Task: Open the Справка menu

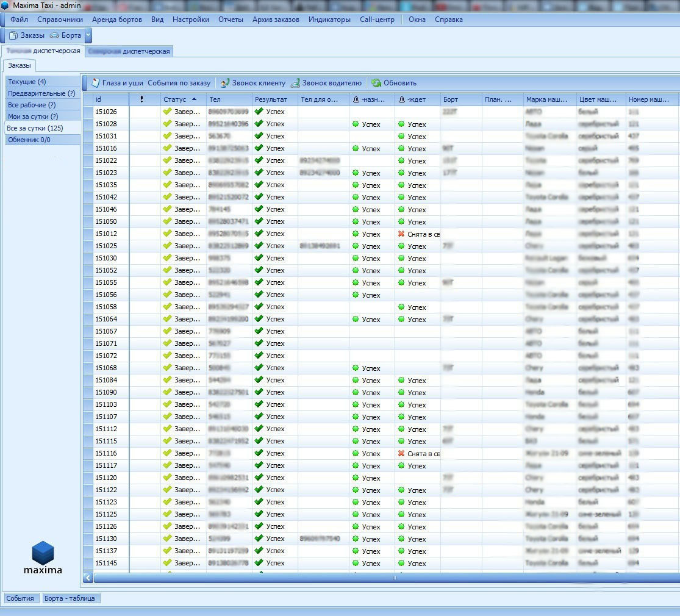Action: (449, 20)
